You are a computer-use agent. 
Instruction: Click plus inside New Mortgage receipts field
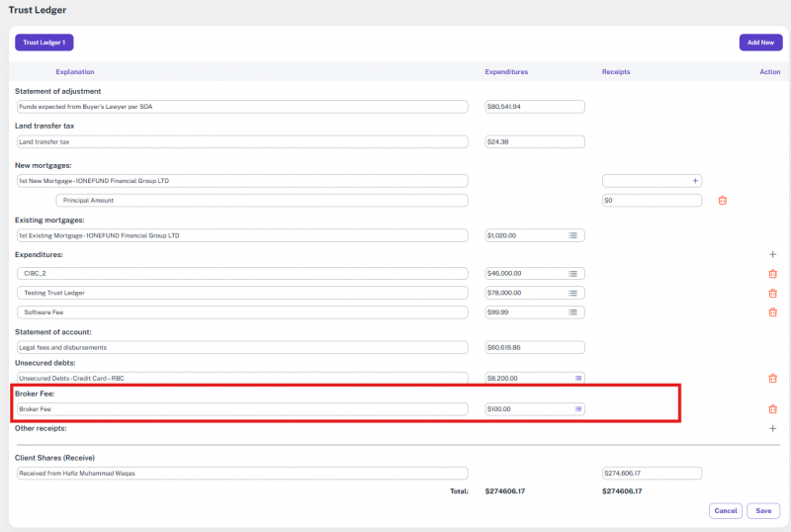coord(695,181)
